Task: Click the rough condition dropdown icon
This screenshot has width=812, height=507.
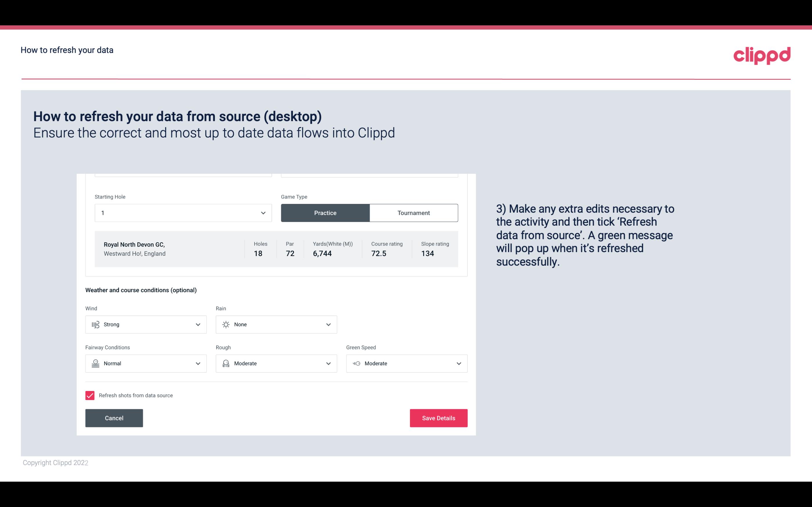Action: pos(328,363)
